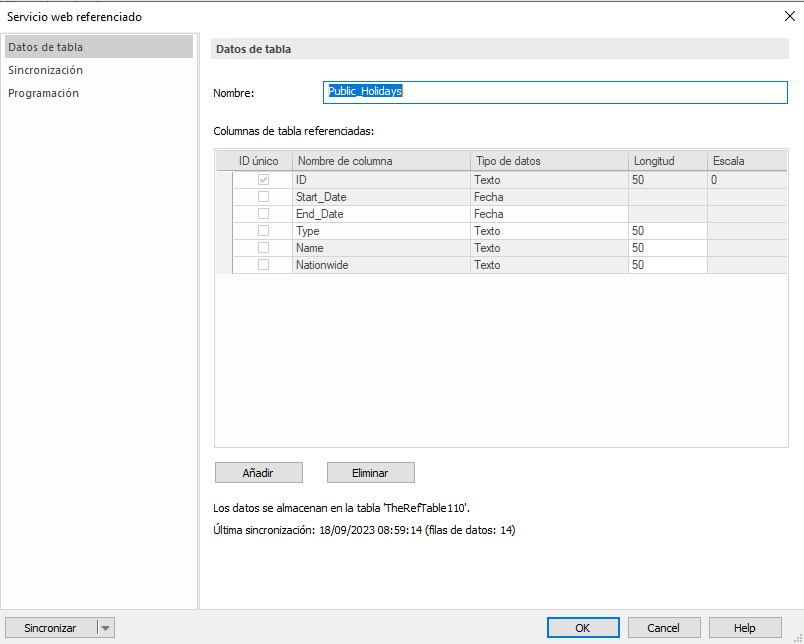Open the Help button
804x644 pixels.
(x=745, y=628)
